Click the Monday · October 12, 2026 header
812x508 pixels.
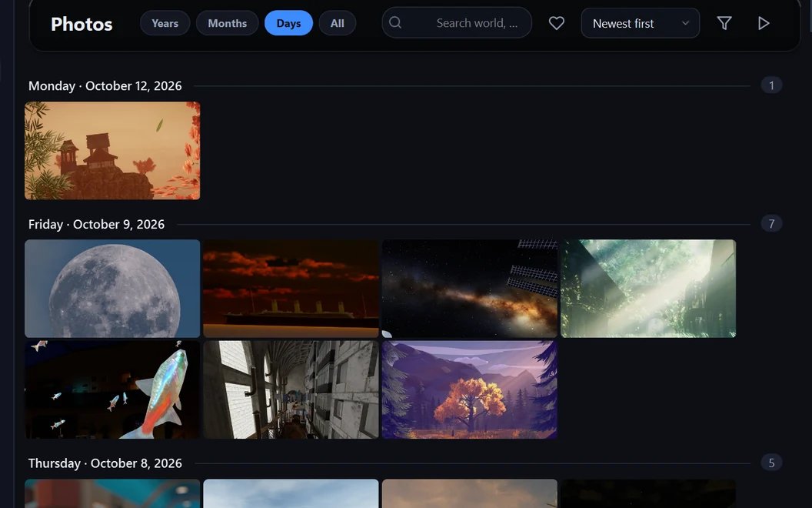pos(105,86)
